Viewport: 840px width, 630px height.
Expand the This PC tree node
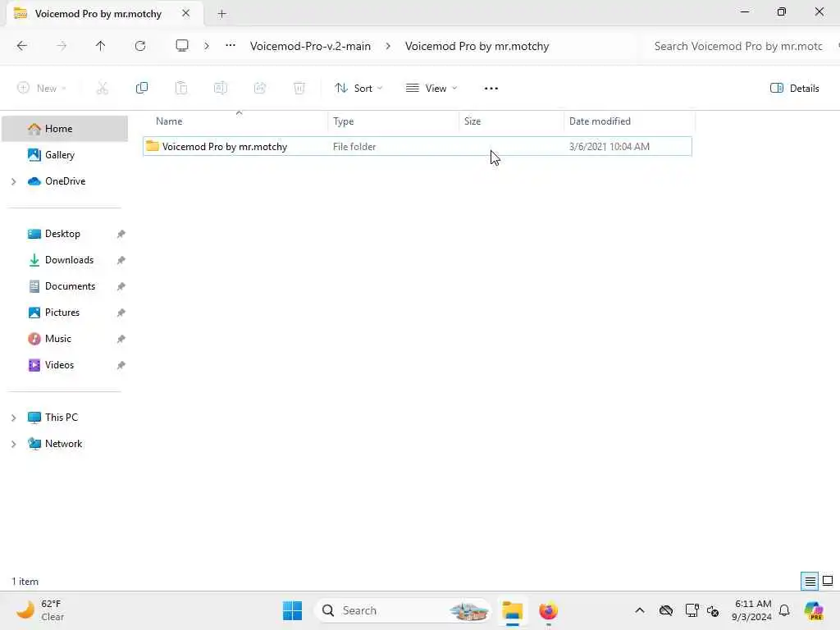13,418
